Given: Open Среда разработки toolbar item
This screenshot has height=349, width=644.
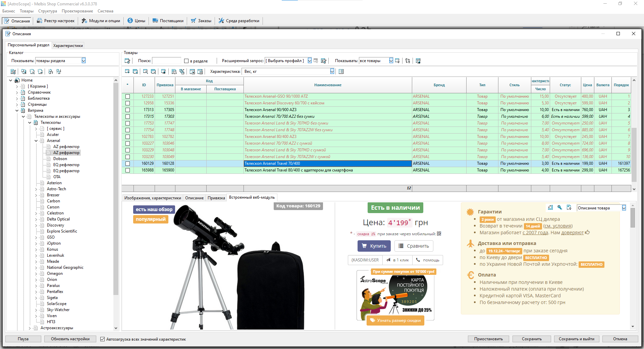Looking at the screenshot, I should pyautogui.click(x=239, y=21).
